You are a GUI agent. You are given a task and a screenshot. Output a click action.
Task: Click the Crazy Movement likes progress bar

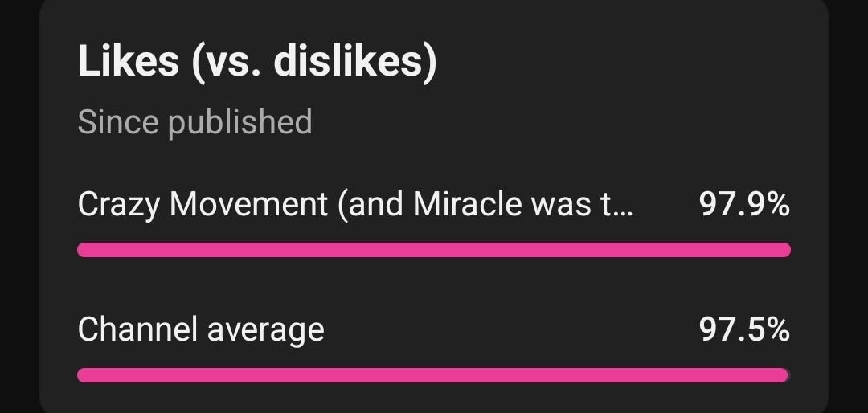(434, 250)
